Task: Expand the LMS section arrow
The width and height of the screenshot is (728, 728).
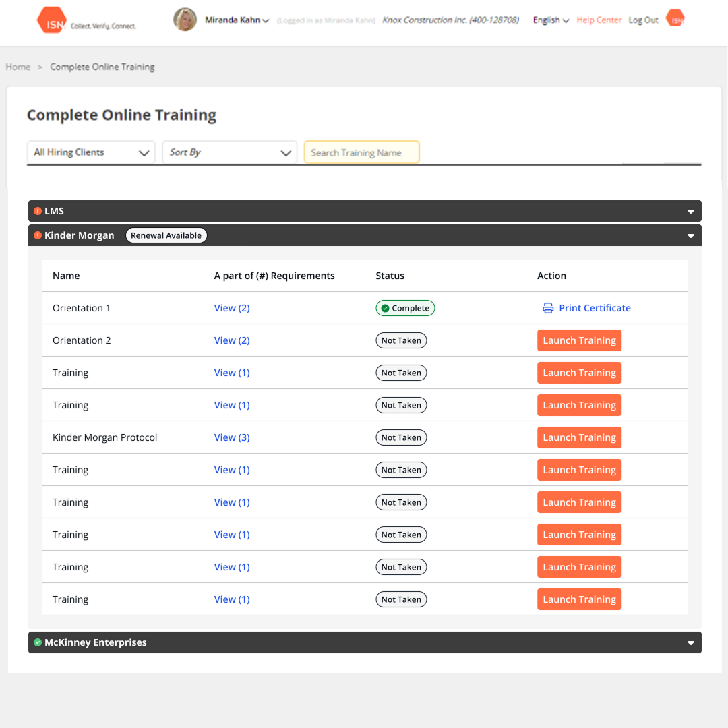Action: coord(691,211)
